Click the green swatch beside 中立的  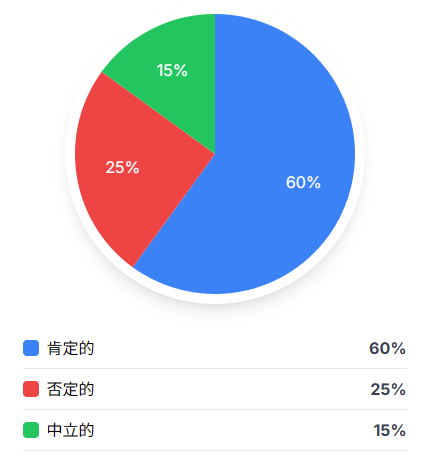pos(31,430)
